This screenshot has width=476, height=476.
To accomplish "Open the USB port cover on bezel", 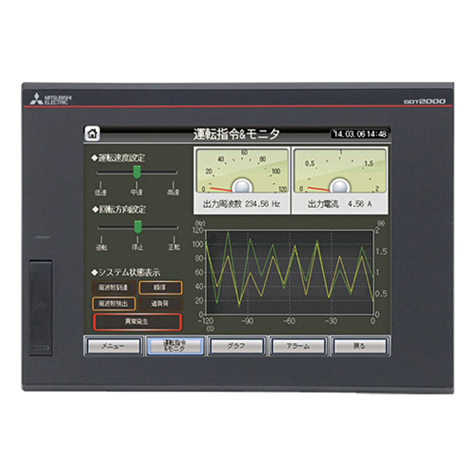I will pyautogui.click(x=41, y=308).
